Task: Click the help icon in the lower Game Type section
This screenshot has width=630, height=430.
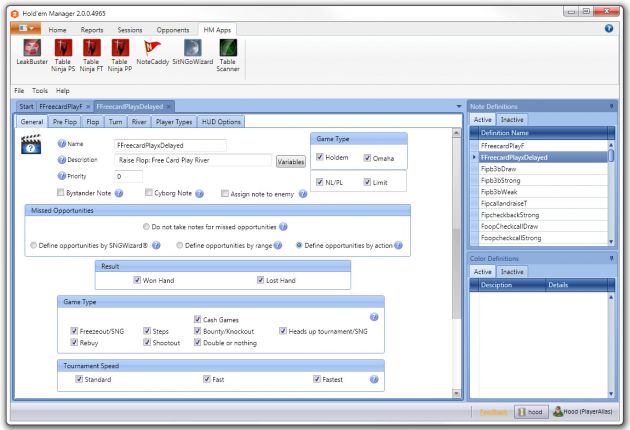Action: (374, 317)
